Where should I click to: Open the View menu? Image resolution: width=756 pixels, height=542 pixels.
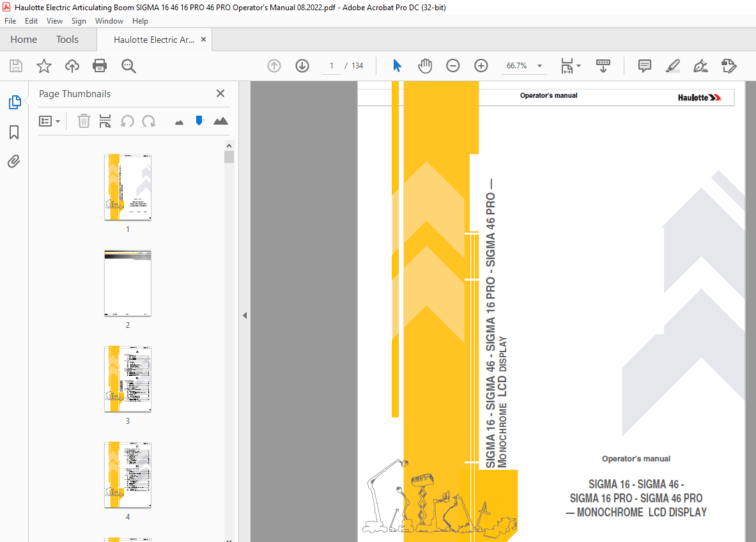coord(54,21)
